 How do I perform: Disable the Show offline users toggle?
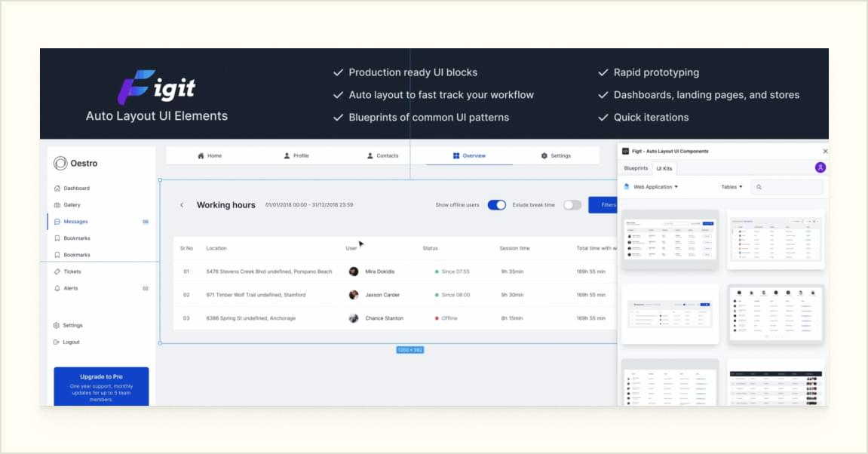496,205
